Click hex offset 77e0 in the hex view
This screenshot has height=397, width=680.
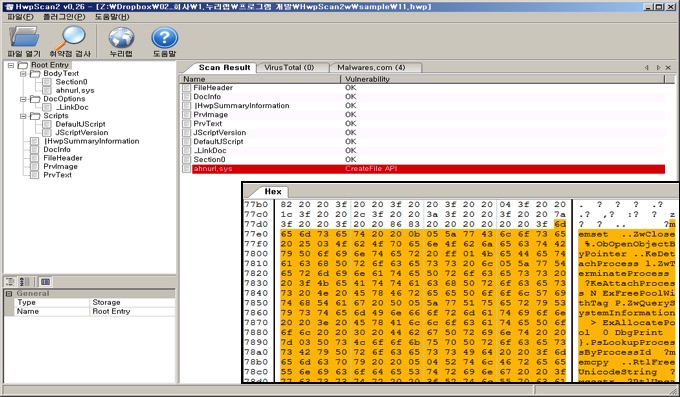(256, 234)
